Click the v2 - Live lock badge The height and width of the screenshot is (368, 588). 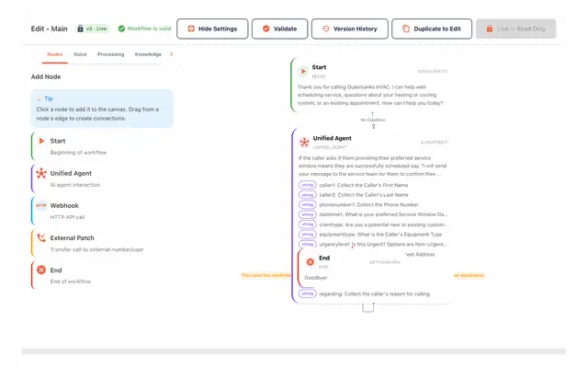[93, 29]
